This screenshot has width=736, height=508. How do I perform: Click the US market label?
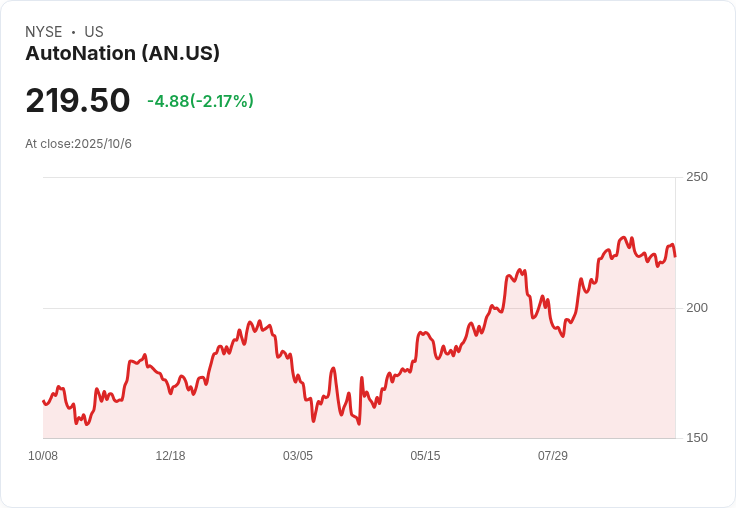[94, 32]
